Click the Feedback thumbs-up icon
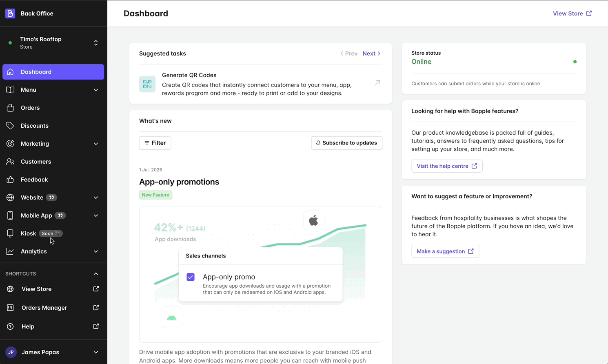Viewport: 608px width, 364px height. [10, 180]
